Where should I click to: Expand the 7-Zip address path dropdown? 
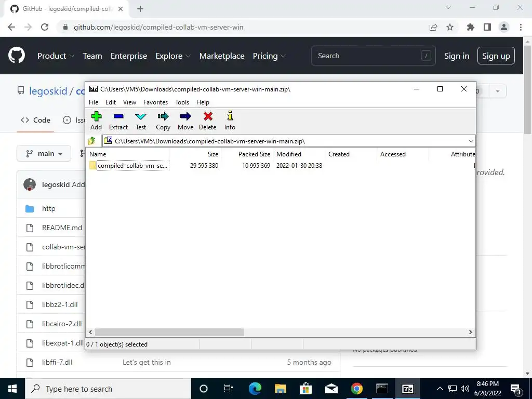[x=471, y=141]
